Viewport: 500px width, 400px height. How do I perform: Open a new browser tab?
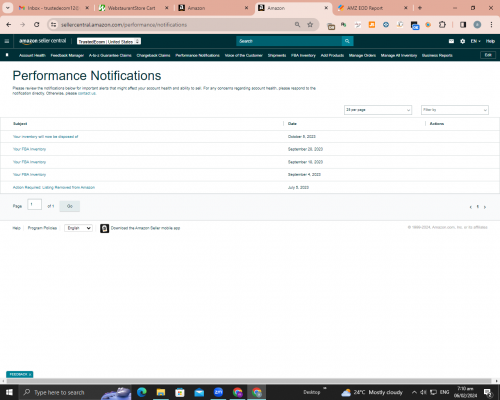point(420,8)
